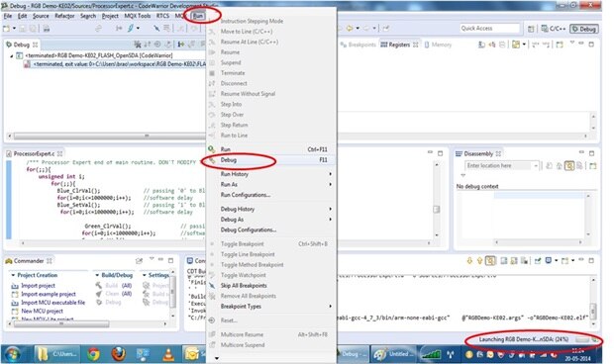Switch to the Debug perspective
The height and width of the screenshot is (364, 614).
pyautogui.click(x=584, y=29)
